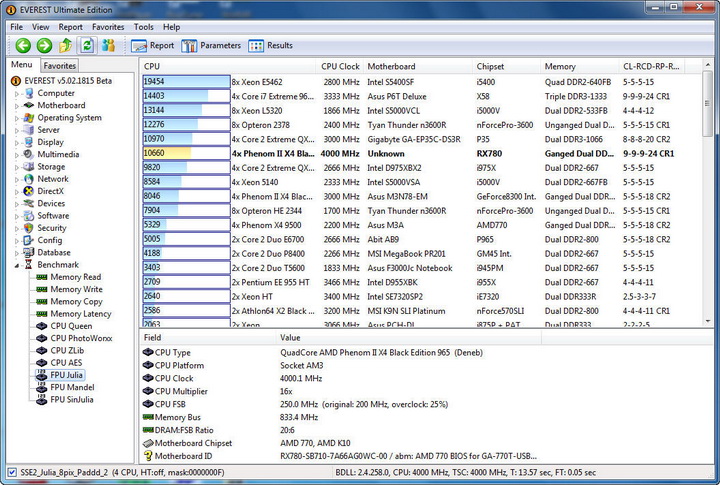Click the results list vertical scrollbar thumb
Viewport: 720px width, 485px height.
click(x=708, y=104)
